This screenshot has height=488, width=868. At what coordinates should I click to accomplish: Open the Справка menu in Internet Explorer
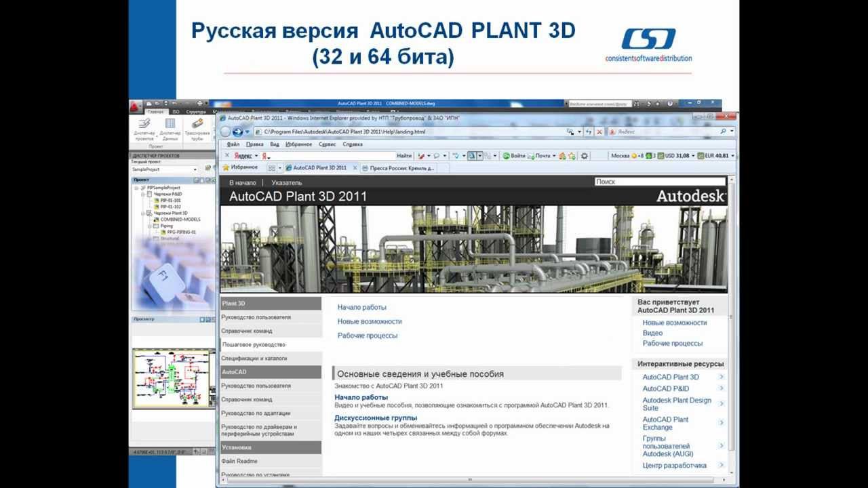coord(353,144)
